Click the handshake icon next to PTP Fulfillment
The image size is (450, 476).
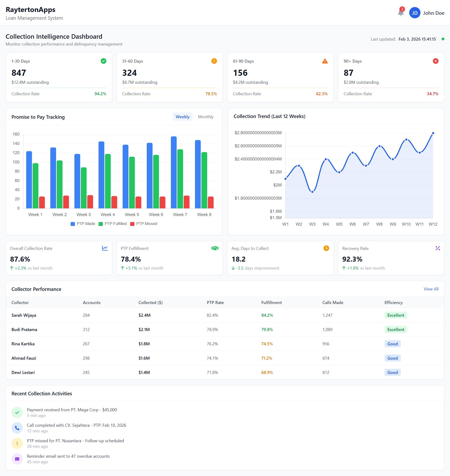[x=215, y=248]
